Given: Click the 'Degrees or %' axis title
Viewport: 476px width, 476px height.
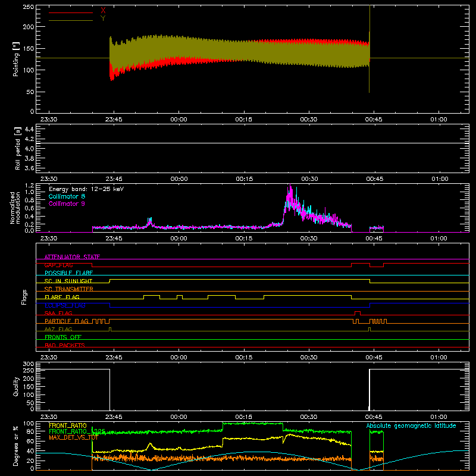Looking at the screenshot, I should pos(16,446).
